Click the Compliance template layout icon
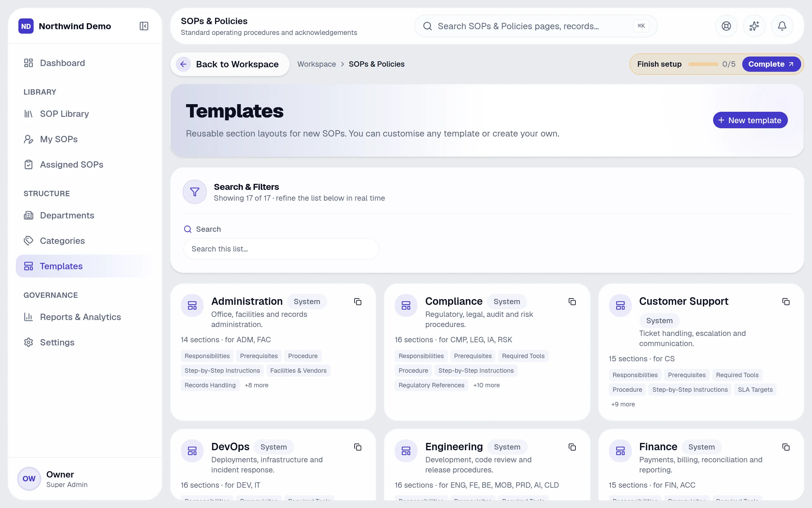Screen dimensions: 812x508 [406, 305]
